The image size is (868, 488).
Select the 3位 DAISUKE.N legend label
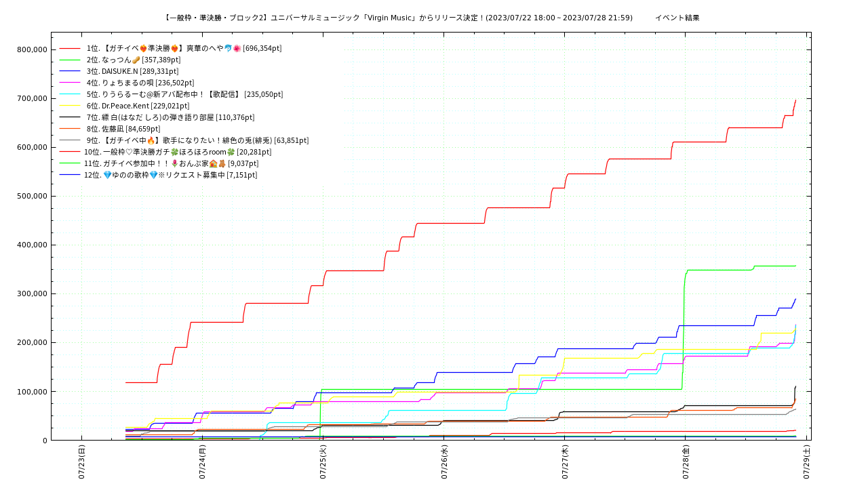[132, 71]
